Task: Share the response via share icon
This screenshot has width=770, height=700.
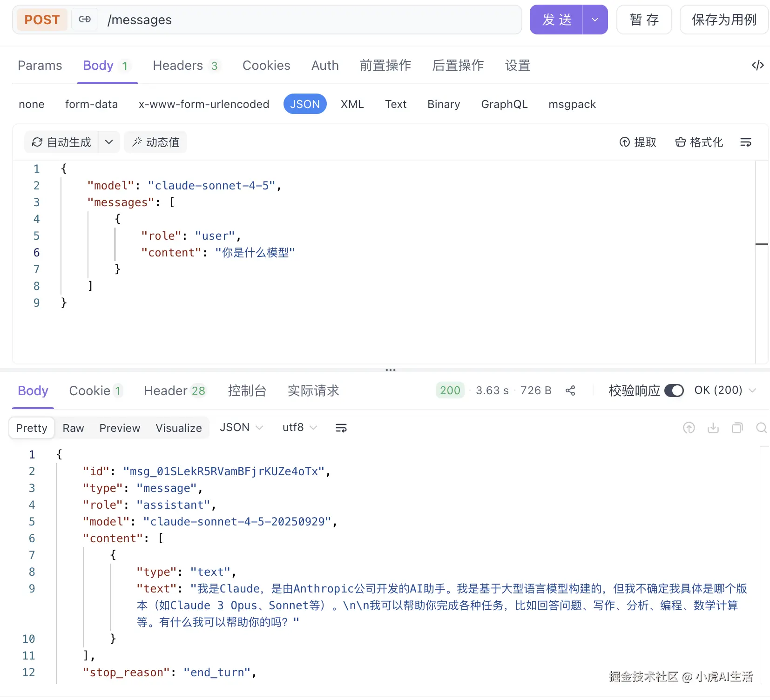Action: (x=570, y=390)
